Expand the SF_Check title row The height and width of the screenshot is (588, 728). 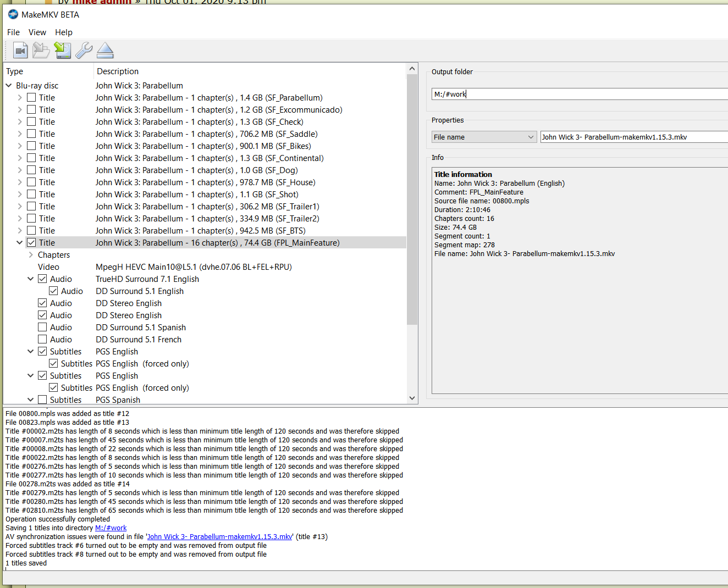pos(20,122)
